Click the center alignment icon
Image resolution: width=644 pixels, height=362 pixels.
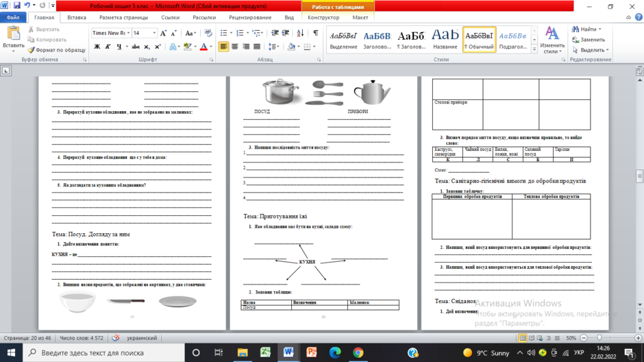[234, 47]
